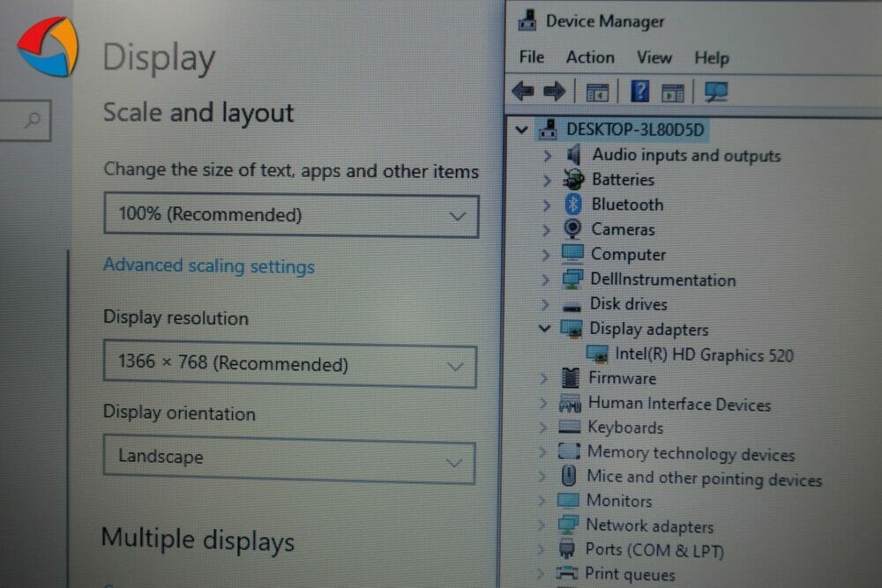Select the DellInstrumentation label
The height and width of the screenshot is (588, 882).
tap(662, 279)
